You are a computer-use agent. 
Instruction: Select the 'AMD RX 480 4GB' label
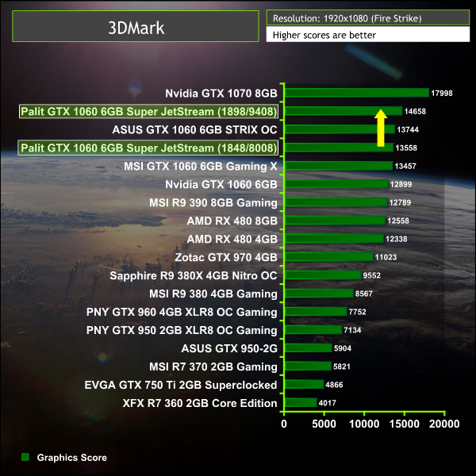[x=232, y=239]
